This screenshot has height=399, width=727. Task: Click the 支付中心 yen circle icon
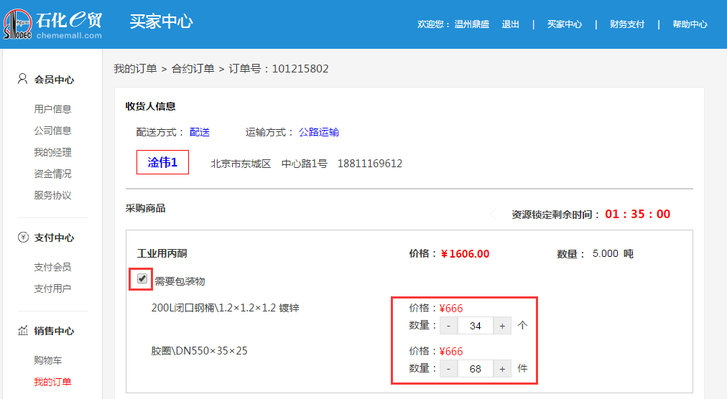pos(23,237)
